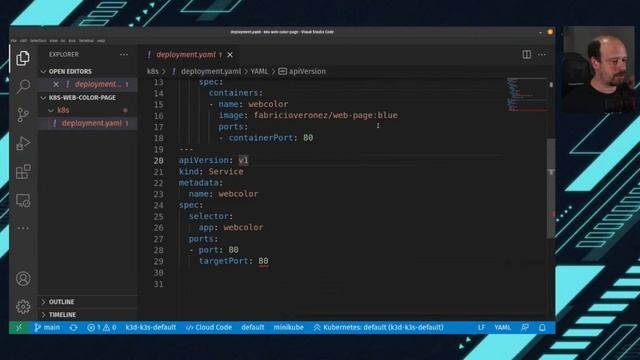The height and width of the screenshot is (360, 640).
Task: Open editor more actions menu
Action: (542, 54)
